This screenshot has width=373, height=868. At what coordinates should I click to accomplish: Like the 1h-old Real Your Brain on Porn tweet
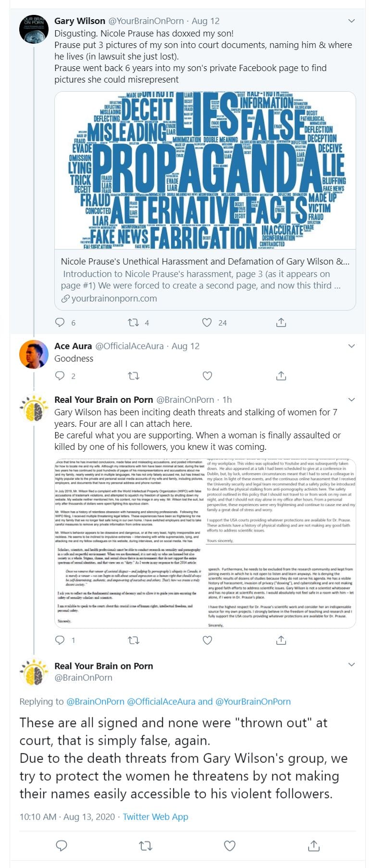tap(207, 640)
